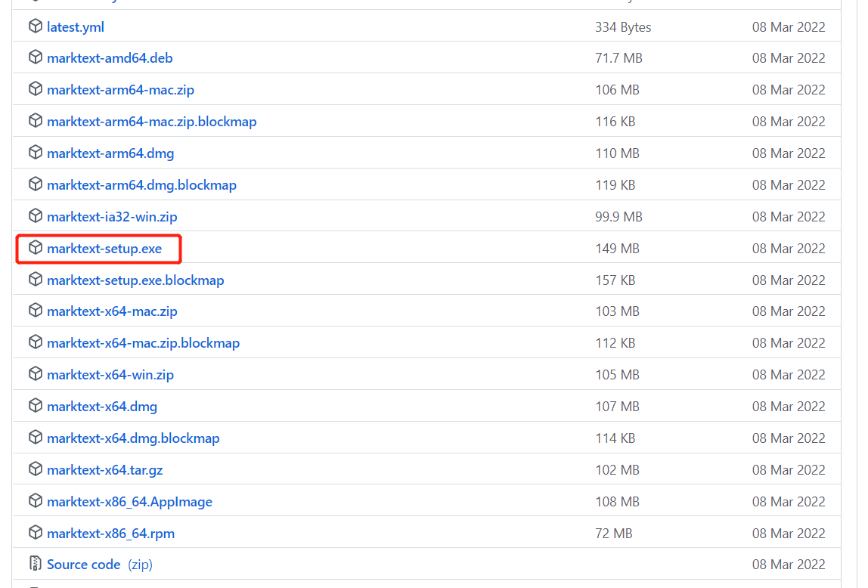
Task: Download the marktext-setup.exe installer
Action: click(x=104, y=249)
